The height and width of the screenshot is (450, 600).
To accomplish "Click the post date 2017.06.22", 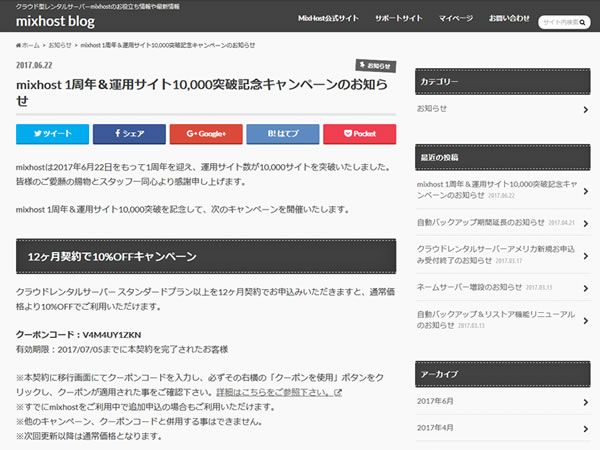I will tap(34, 65).
